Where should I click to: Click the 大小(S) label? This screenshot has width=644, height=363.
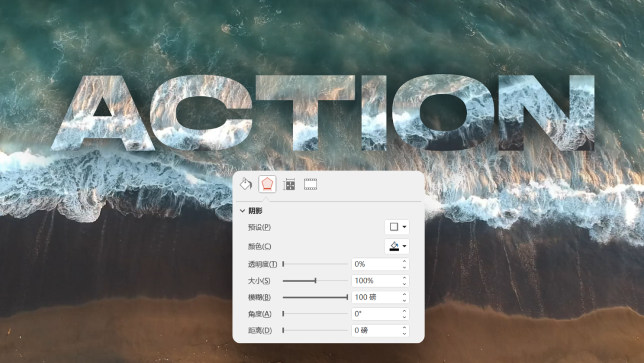click(259, 281)
